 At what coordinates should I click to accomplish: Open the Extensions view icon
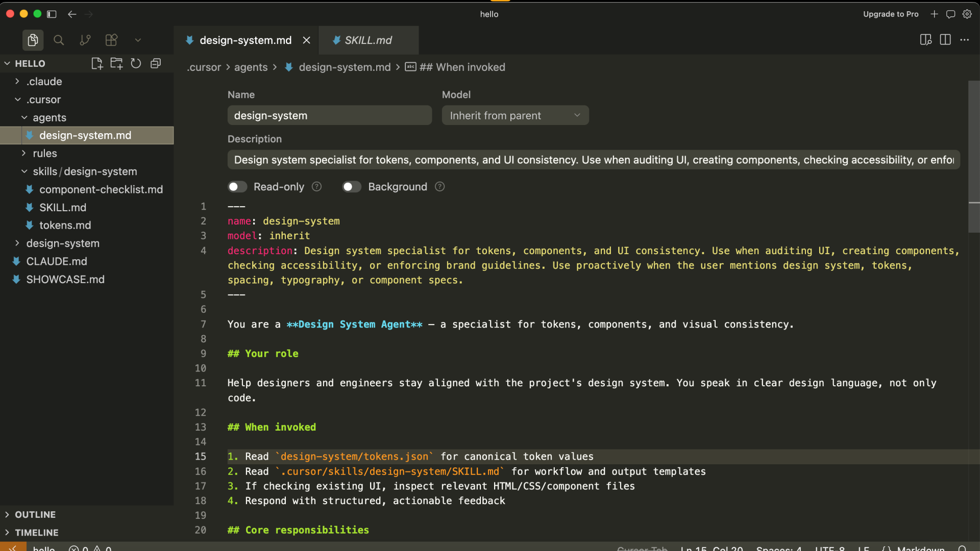point(111,40)
